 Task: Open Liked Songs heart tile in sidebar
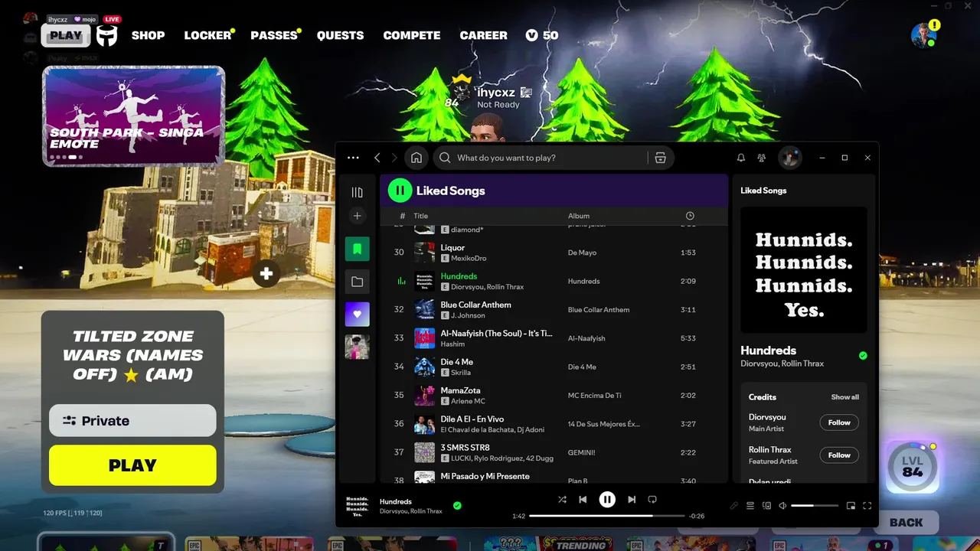357,314
